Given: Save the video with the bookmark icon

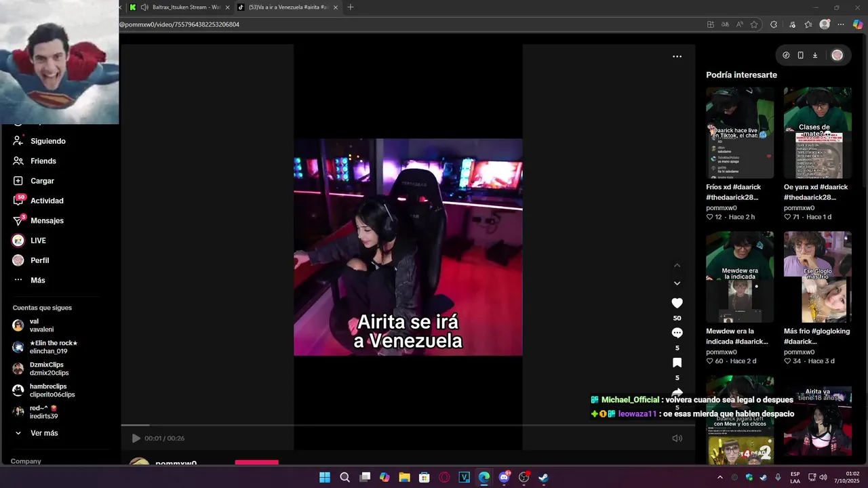Looking at the screenshot, I should tap(677, 363).
